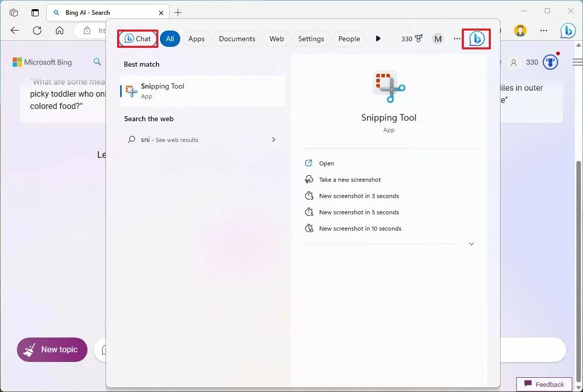Switch to the Web filter

coord(276,39)
